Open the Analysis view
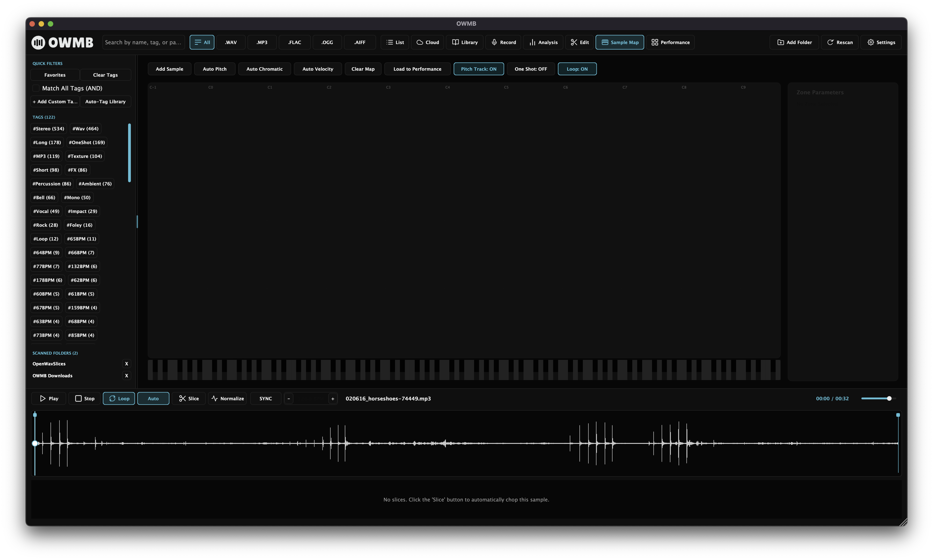Screen dimensions: 933x560 (x=543, y=42)
